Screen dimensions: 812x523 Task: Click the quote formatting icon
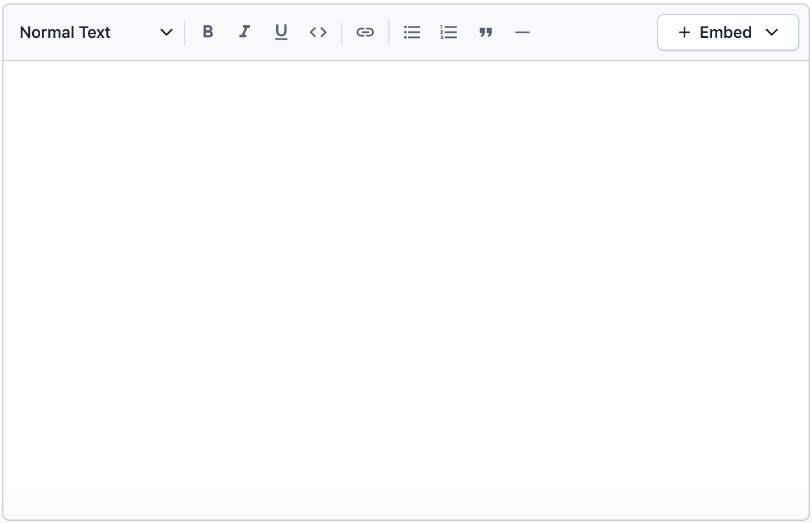click(486, 32)
